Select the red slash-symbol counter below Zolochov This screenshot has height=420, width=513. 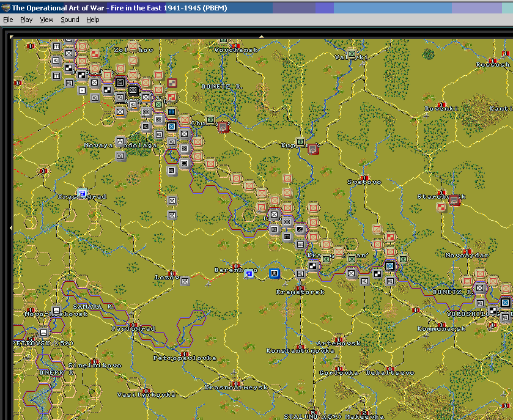point(133,61)
